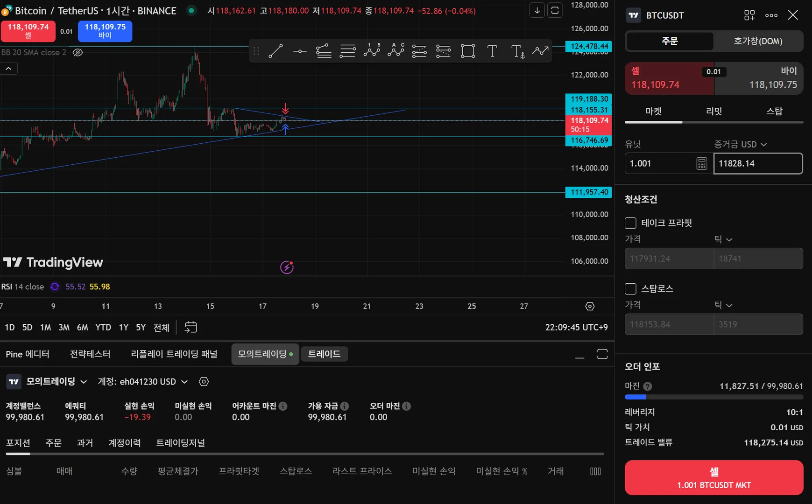Switch to the Pine 에디터 tab
This screenshot has width=812, height=504.
28,354
